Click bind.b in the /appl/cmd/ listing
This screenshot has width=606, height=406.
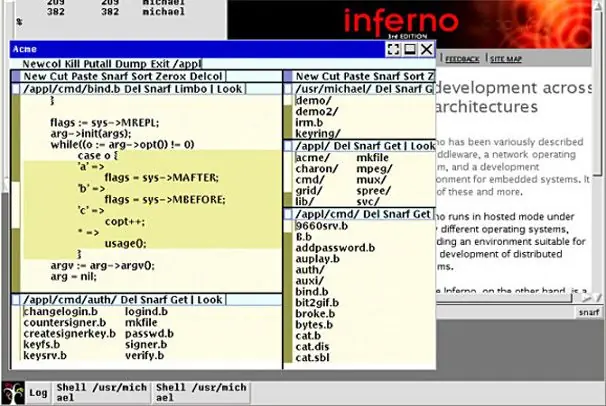[x=312, y=292]
